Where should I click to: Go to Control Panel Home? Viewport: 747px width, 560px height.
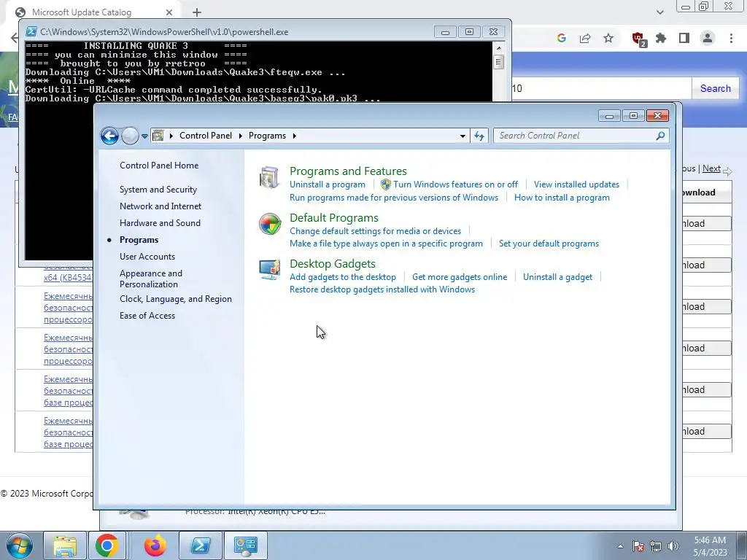pyautogui.click(x=159, y=166)
